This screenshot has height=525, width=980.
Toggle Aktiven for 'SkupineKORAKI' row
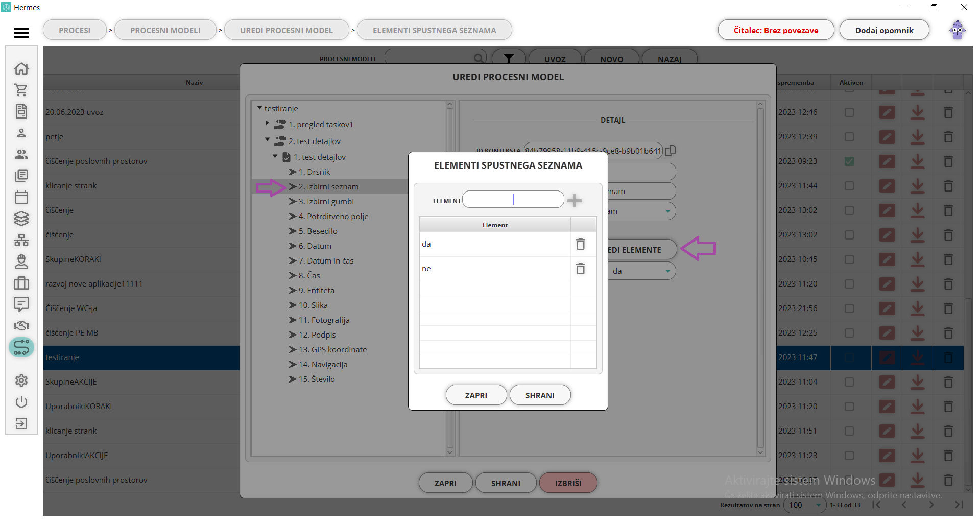849,259
